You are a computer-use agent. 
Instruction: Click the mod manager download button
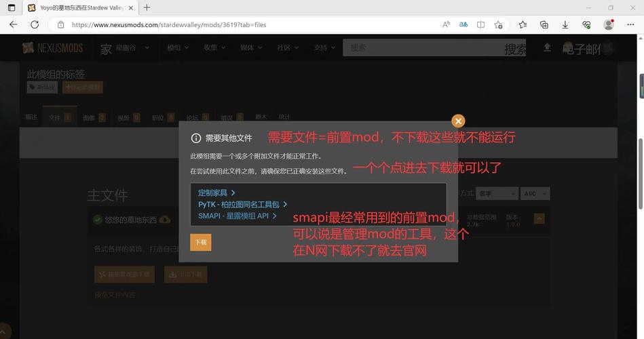click(x=124, y=274)
